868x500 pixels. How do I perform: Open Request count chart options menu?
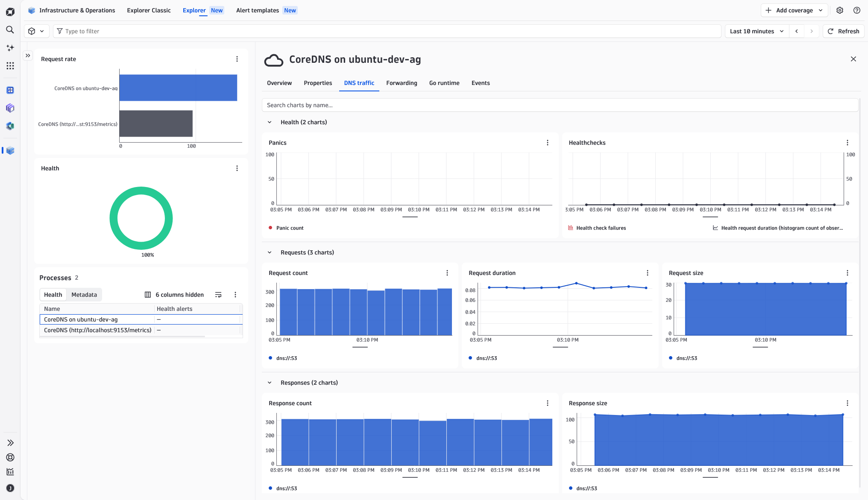tap(447, 273)
